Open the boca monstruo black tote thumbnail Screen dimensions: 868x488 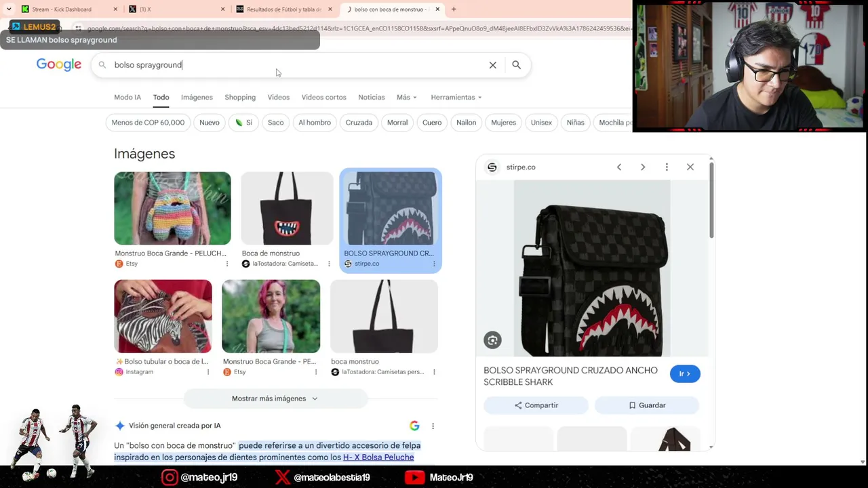point(384,317)
